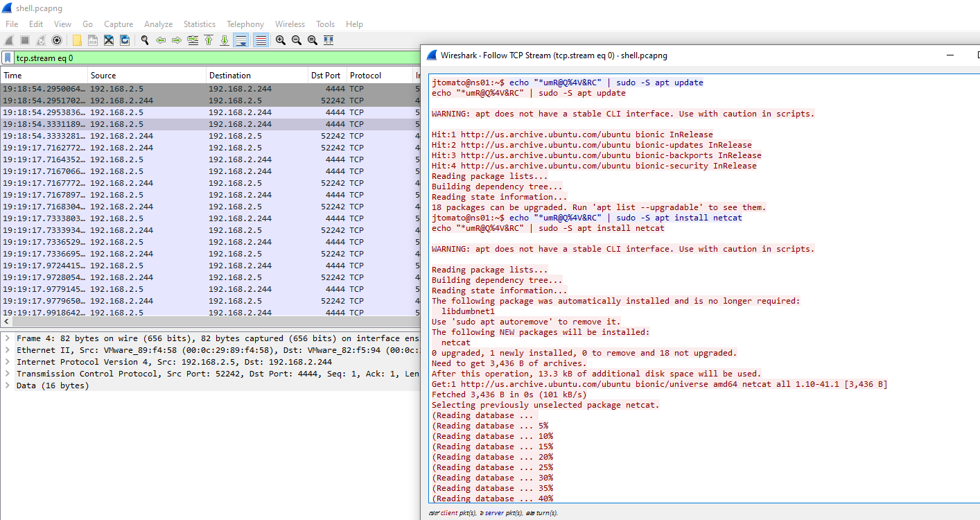Reload the capture file icon
Screen dimensions: 980x520
coord(125,40)
